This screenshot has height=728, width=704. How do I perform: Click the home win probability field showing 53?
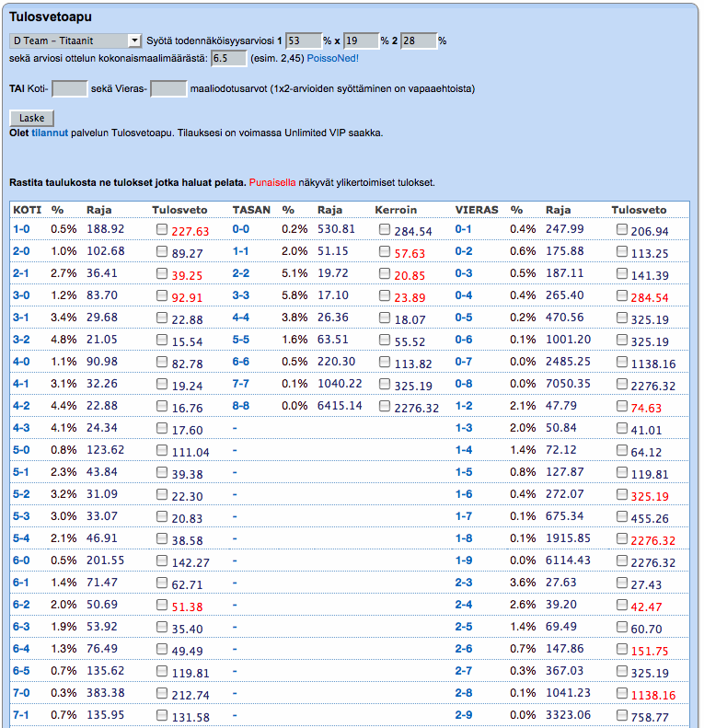pyautogui.click(x=304, y=40)
